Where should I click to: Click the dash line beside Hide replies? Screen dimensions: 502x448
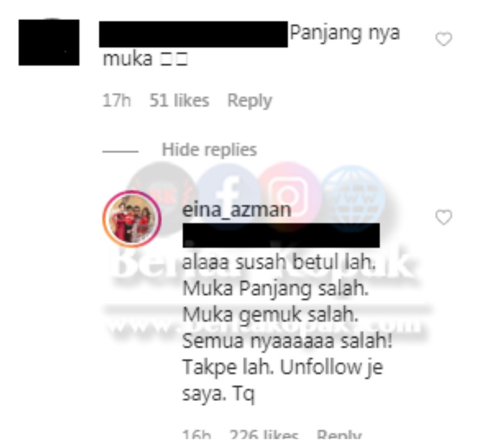(x=120, y=151)
